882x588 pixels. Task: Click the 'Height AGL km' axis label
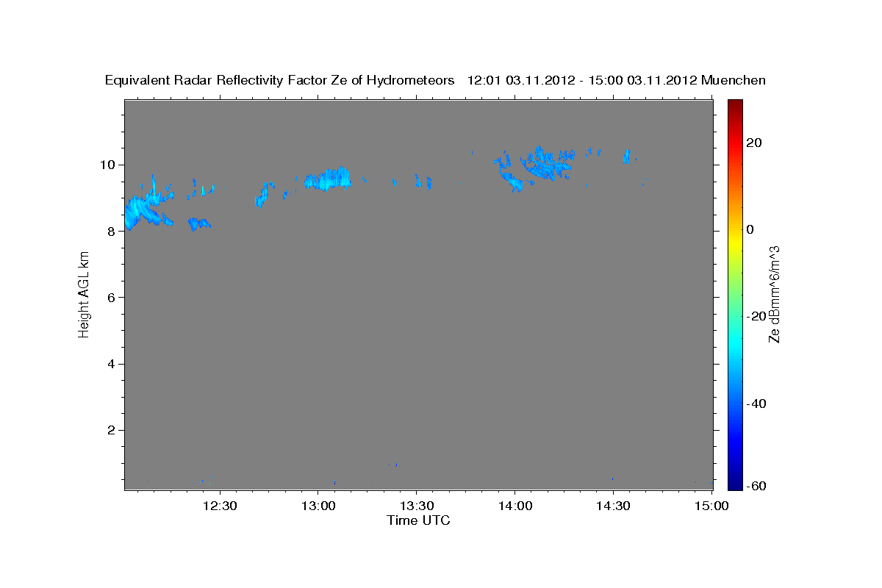point(84,294)
